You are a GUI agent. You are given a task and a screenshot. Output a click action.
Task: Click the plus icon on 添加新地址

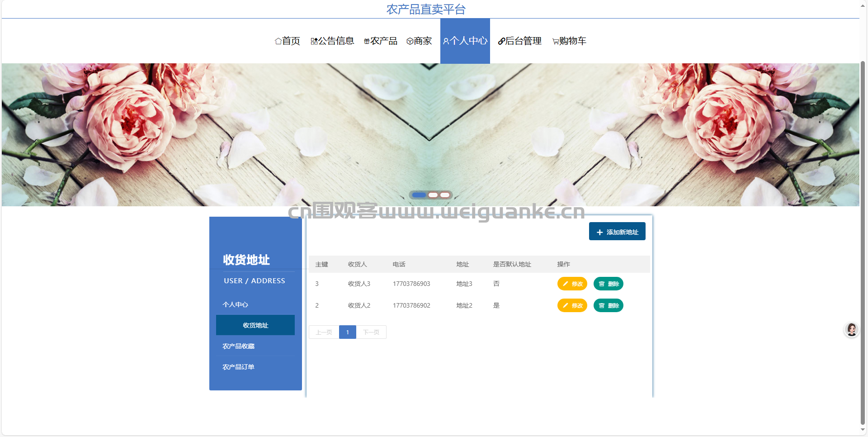(x=600, y=232)
